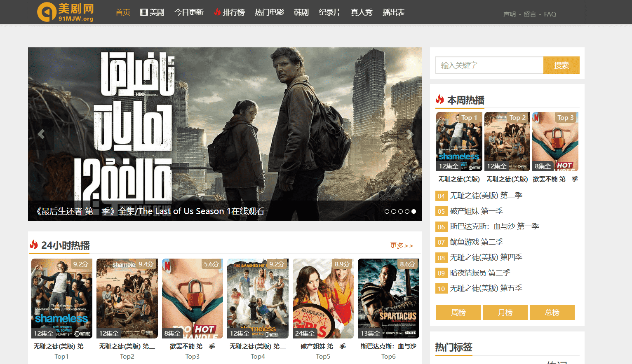Viewport: 632px width, 364px height.
Task: Select the third carousel dot
Action: [400, 211]
